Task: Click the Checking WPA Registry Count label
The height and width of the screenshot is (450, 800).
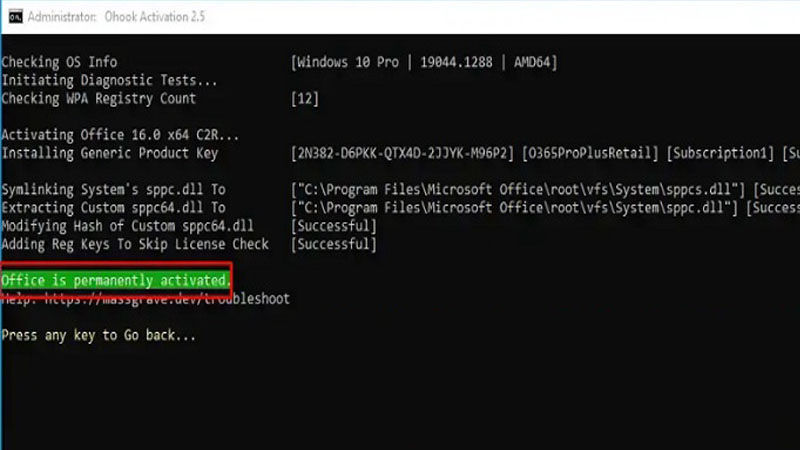Action: pos(98,98)
